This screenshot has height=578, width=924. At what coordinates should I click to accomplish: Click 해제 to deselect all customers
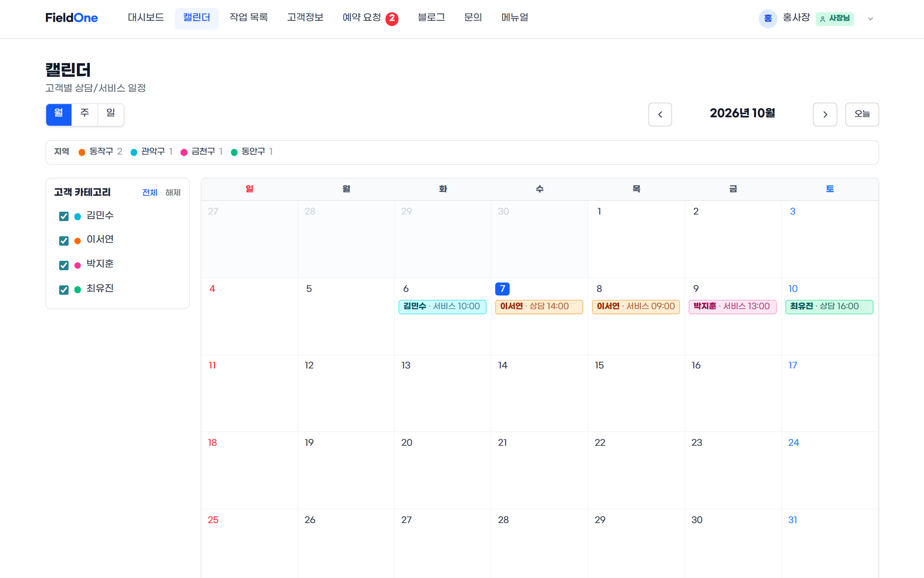click(173, 193)
